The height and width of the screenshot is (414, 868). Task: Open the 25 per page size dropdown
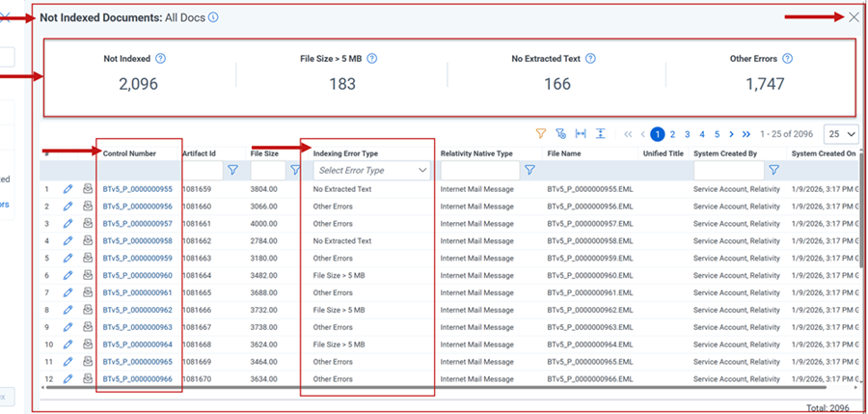(841, 134)
